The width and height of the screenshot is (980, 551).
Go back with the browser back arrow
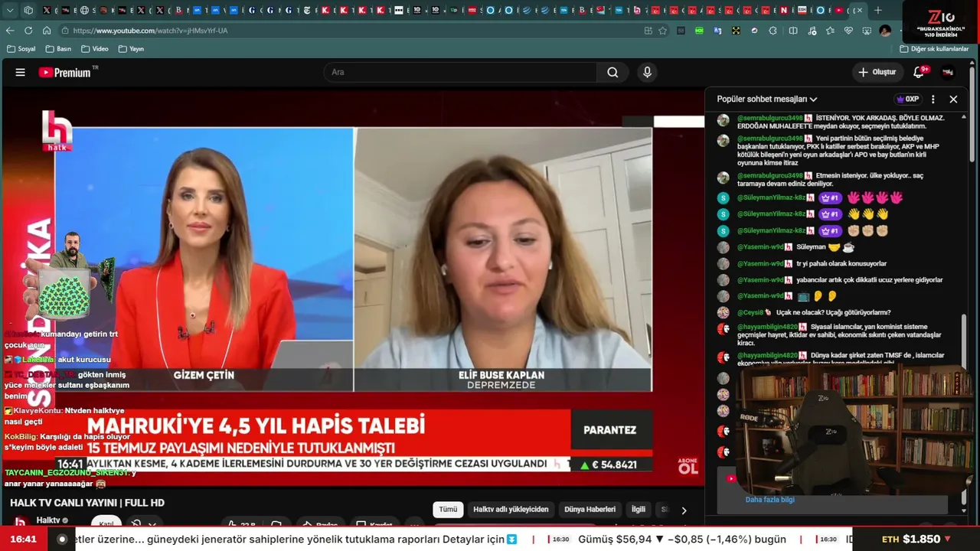point(10,31)
